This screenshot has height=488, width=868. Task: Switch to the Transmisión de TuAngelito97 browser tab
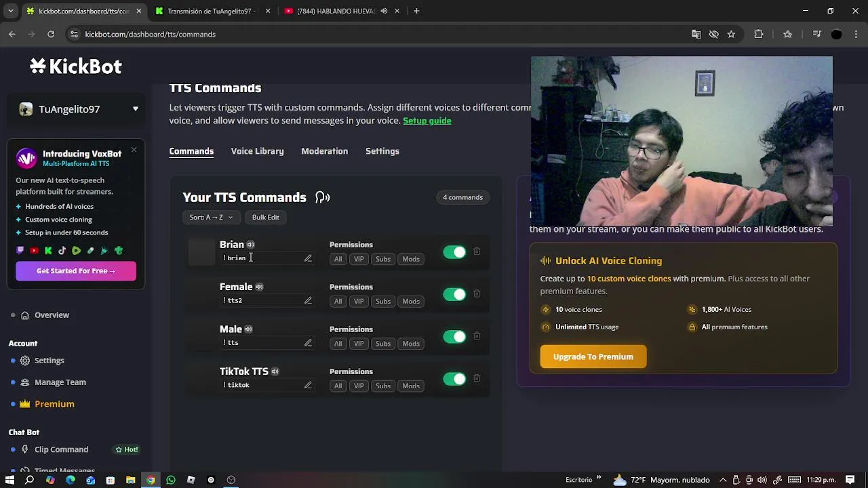(x=211, y=11)
